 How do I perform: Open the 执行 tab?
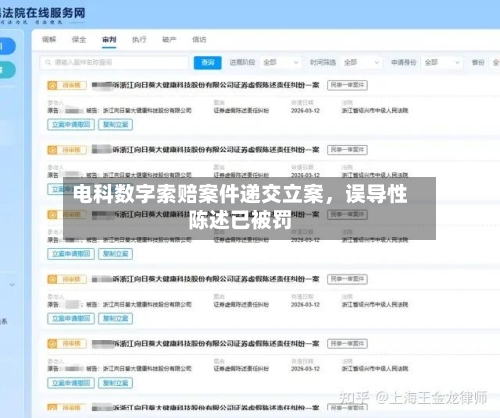(x=139, y=40)
